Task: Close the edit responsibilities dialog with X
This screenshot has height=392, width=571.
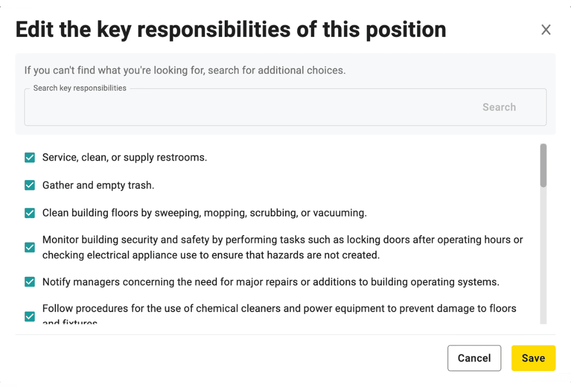Action: (546, 30)
